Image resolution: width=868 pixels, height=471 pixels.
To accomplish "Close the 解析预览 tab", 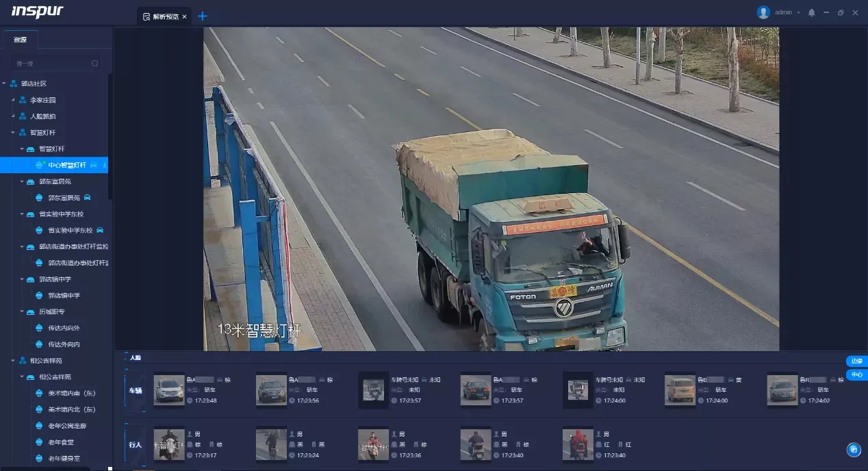I will click(184, 16).
